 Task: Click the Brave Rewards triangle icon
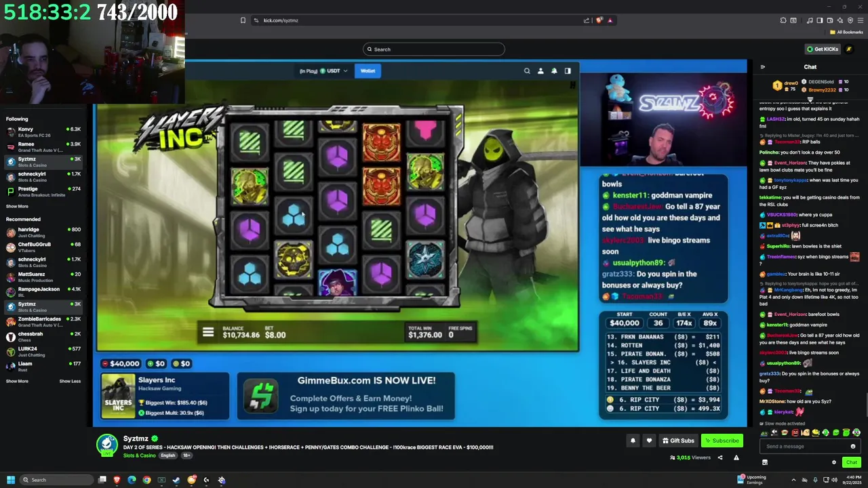[x=610, y=20]
